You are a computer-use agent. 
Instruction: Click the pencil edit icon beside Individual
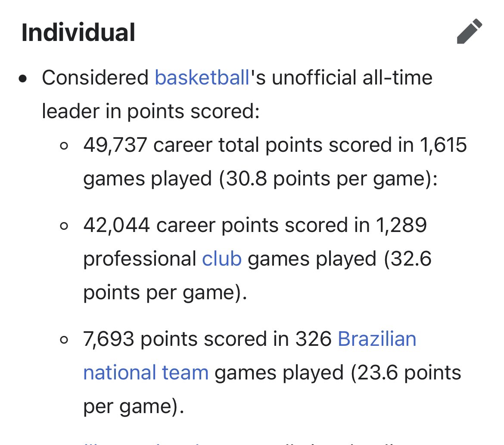(469, 31)
